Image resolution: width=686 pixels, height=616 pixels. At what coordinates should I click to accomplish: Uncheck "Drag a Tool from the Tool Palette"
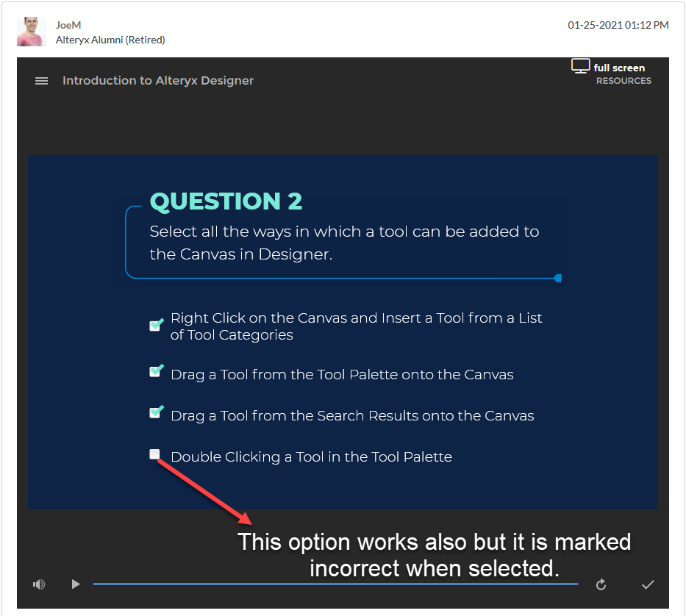155,371
